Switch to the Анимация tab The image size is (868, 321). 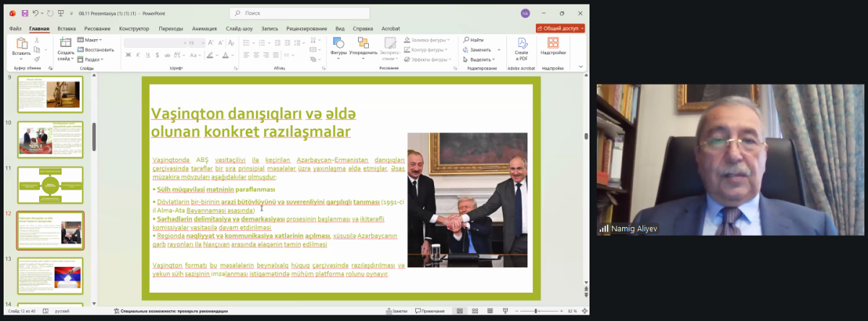coord(204,28)
